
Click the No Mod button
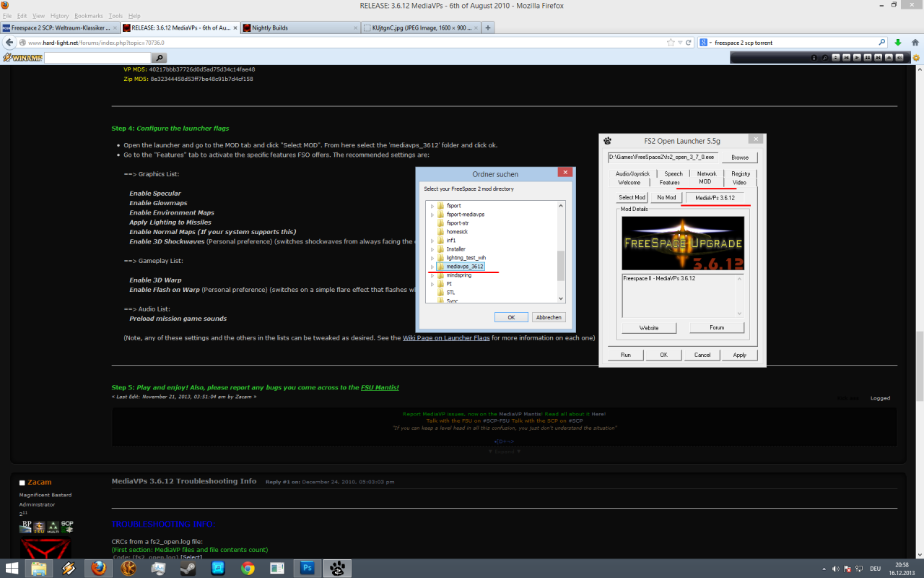(666, 197)
